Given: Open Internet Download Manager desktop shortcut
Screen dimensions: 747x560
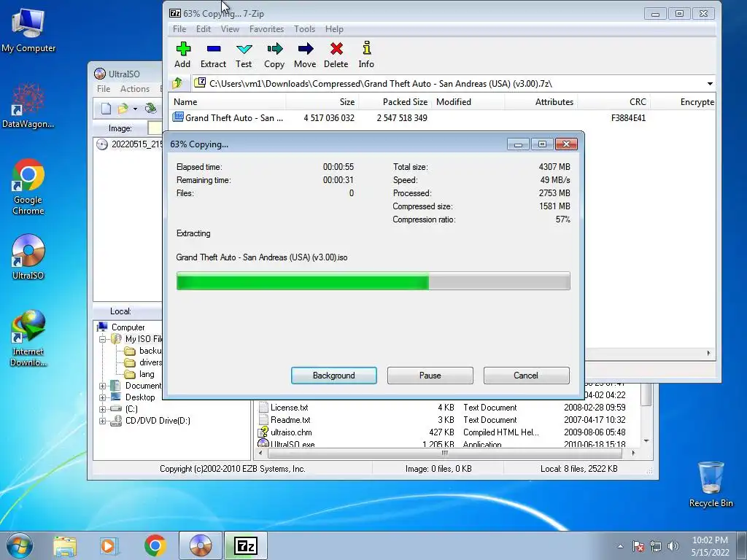Looking at the screenshot, I should pyautogui.click(x=28, y=338).
